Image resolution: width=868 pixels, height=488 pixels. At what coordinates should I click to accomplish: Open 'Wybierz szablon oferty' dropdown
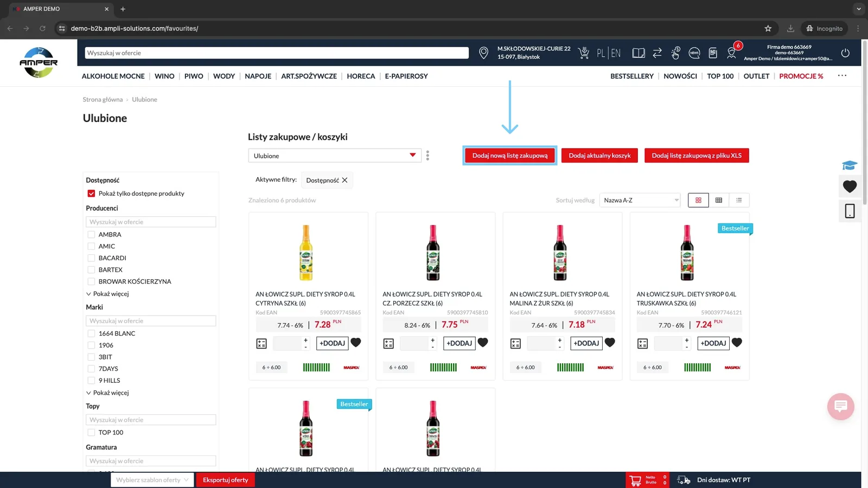click(152, 480)
